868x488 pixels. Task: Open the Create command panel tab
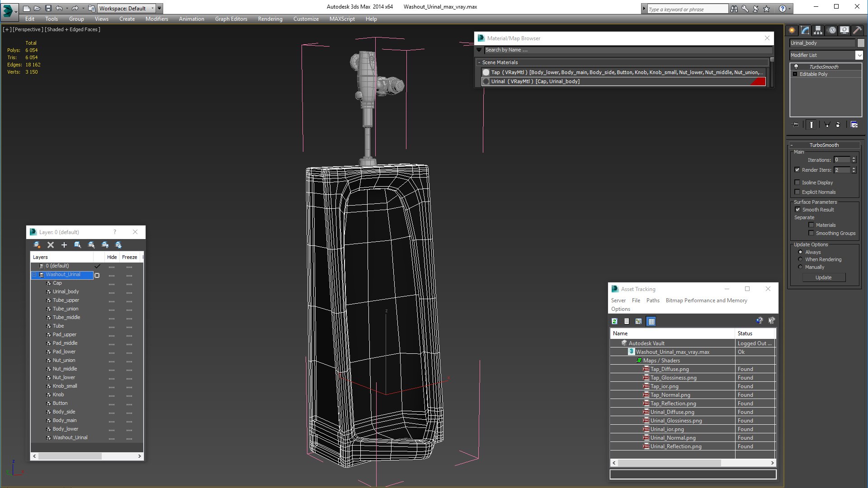coord(792,30)
